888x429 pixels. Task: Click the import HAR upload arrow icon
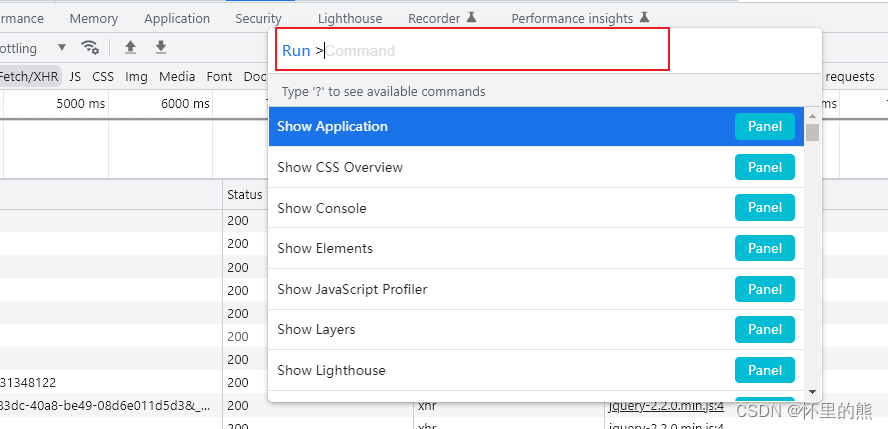click(x=130, y=47)
